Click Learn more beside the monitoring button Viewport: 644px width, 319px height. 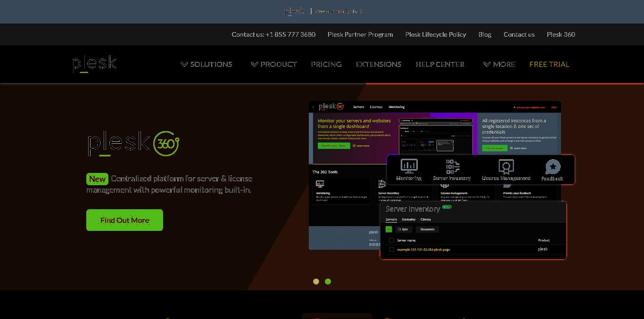click(361, 146)
